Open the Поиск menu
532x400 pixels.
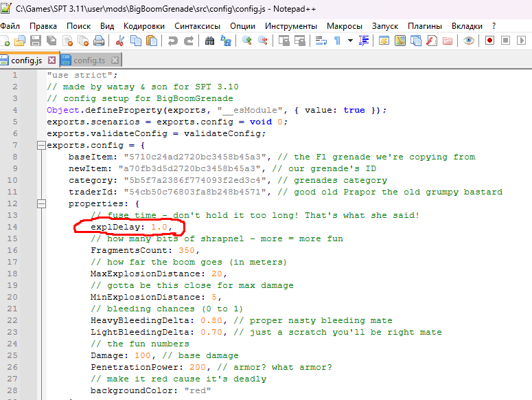pyautogui.click(x=79, y=26)
